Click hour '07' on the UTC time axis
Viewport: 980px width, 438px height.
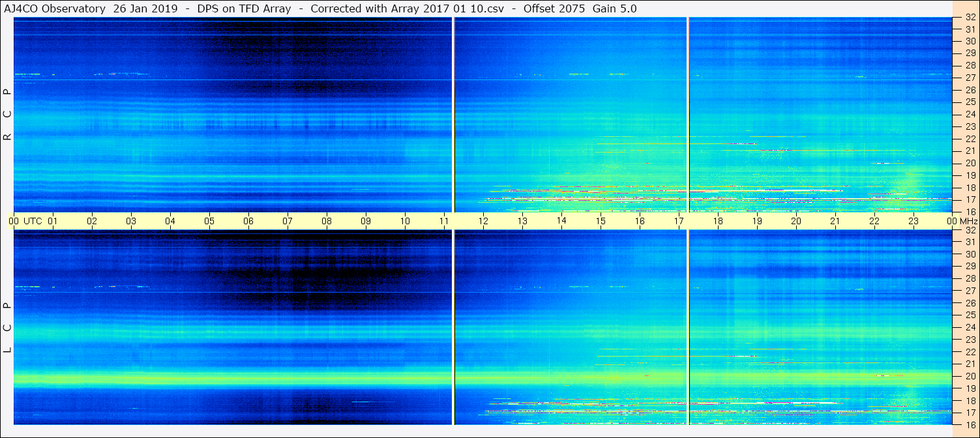click(x=288, y=221)
